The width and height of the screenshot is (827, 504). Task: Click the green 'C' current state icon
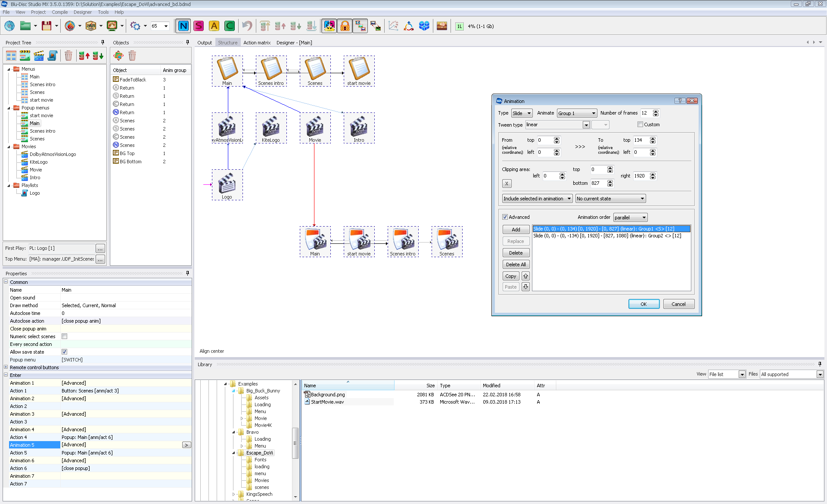click(x=230, y=26)
